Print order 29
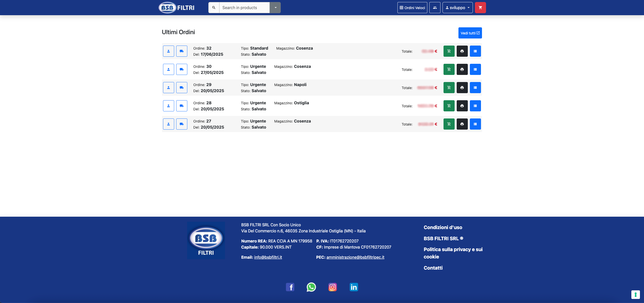The width and height of the screenshot is (644, 303). pyautogui.click(x=462, y=88)
